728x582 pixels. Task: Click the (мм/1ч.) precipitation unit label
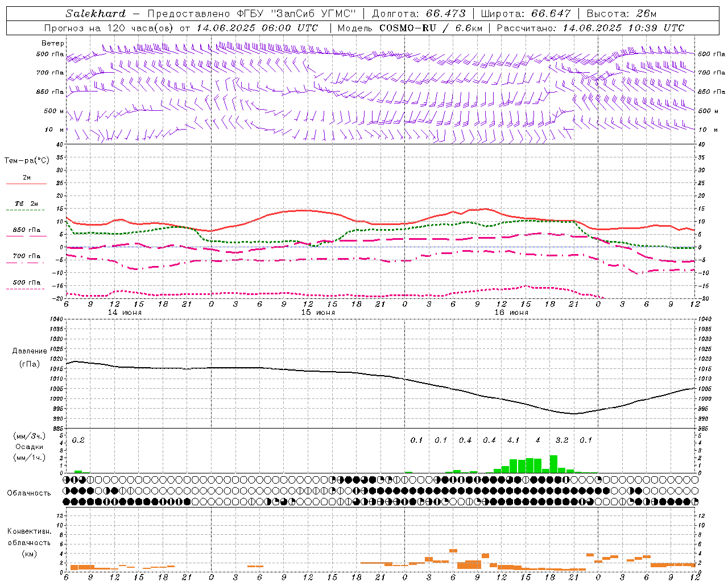coord(28,458)
